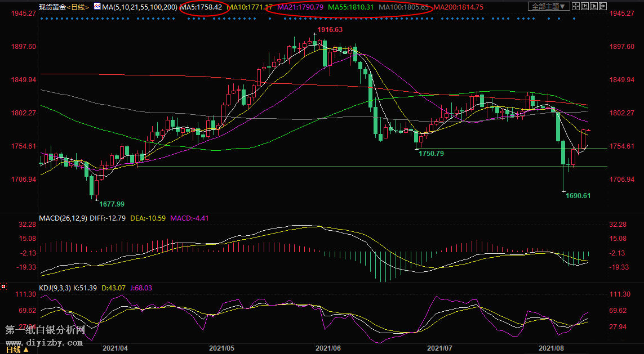Click the 2021/06 date on time axis
This screenshot has width=644, height=354.
(329, 348)
